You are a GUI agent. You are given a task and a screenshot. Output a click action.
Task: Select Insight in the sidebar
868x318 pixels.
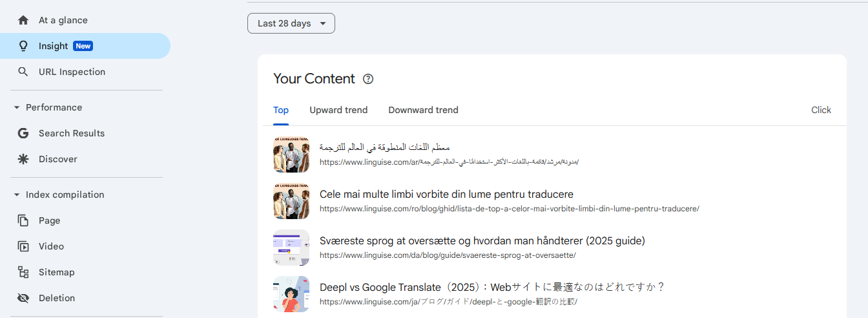[x=85, y=46]
